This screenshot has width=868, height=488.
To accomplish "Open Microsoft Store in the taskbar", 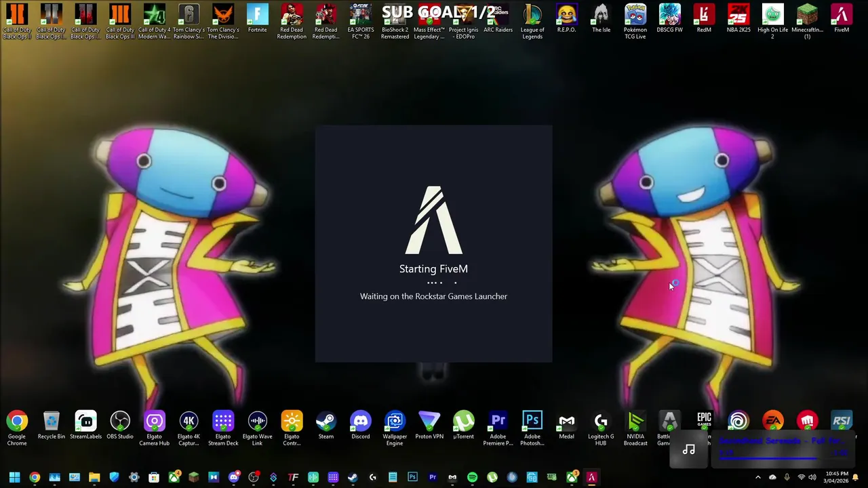I will pyautogui.click(x=154, y=477).
